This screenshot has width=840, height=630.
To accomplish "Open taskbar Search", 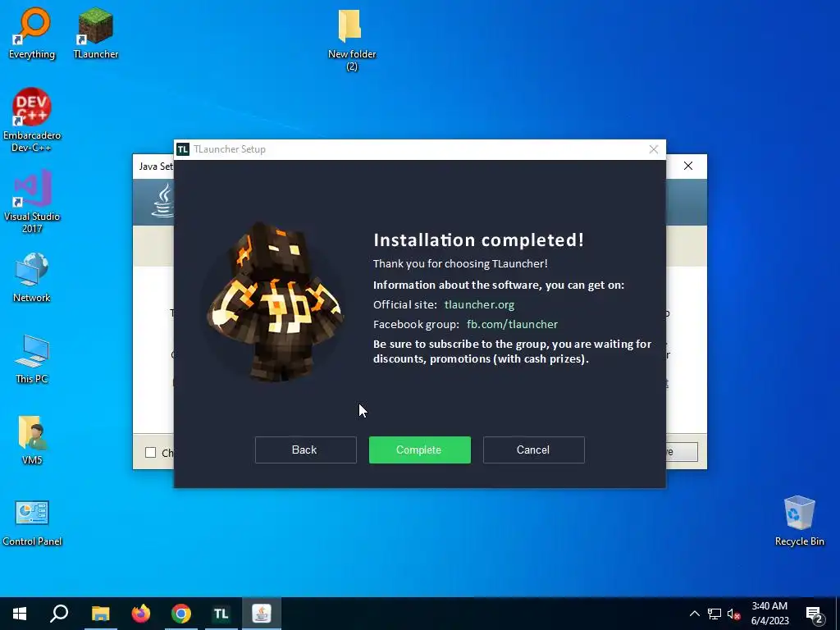I will (59, 614).
